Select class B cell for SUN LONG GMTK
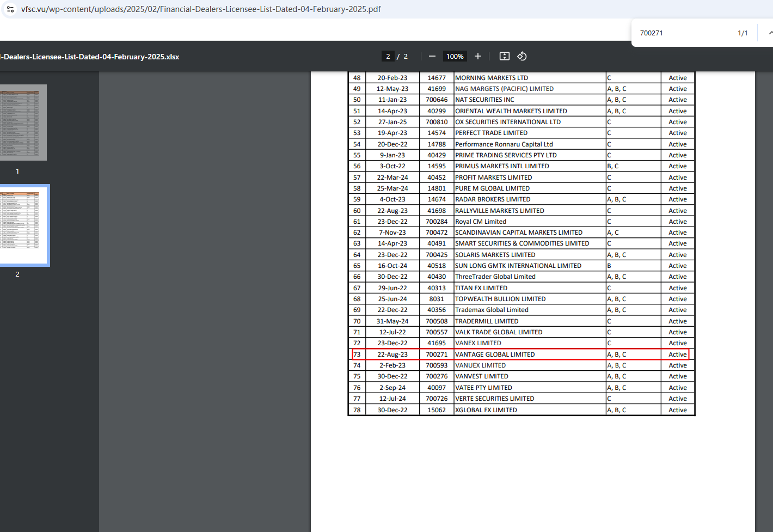Viewport: 773px width, 532px height. (609, 266)
